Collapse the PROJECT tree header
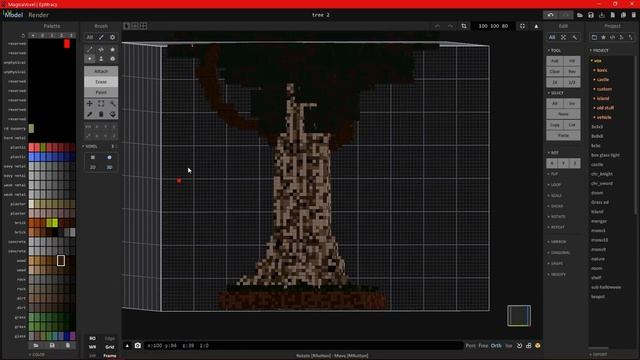This screenshot has height=360, width=640. click(599, 51)
